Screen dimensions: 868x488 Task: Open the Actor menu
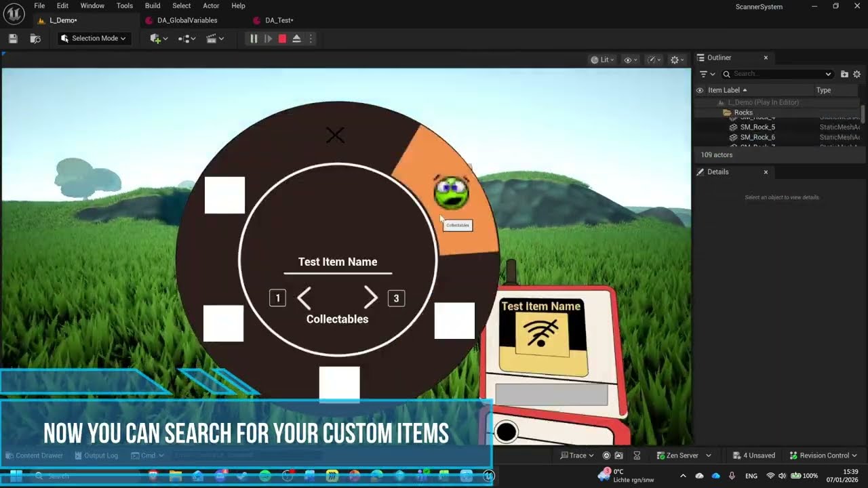click(x=211, y=5)
